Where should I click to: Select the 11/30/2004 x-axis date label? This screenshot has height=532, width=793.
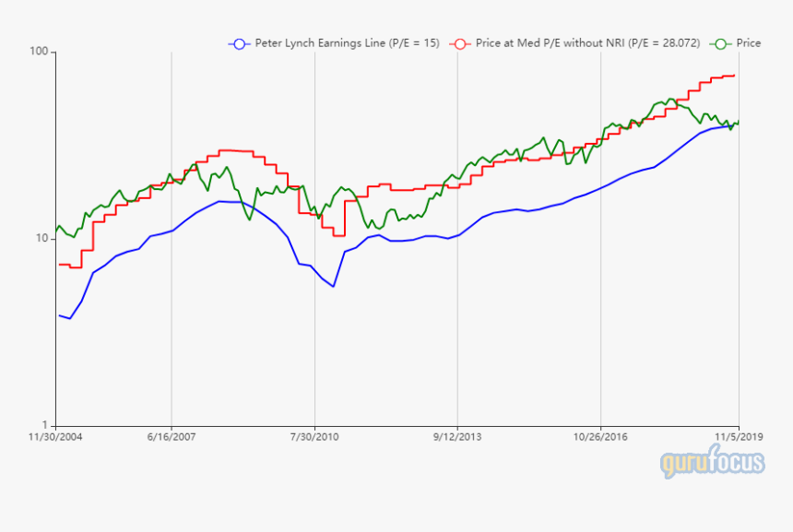coord(55,437)
